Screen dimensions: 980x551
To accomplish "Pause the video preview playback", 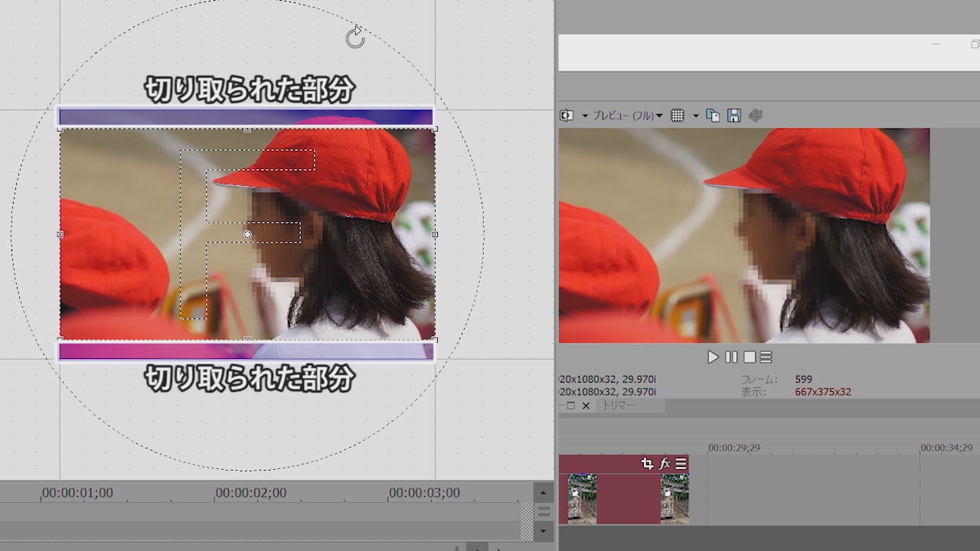I will (731, 357).
